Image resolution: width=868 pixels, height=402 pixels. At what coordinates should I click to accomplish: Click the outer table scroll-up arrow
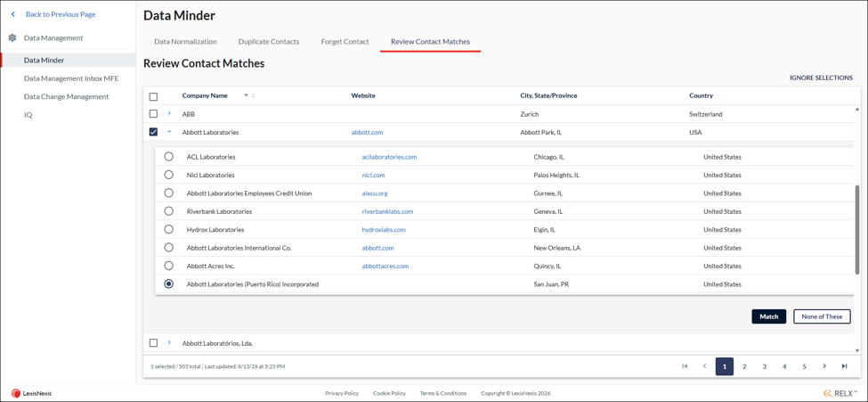(x=857, y=110)
